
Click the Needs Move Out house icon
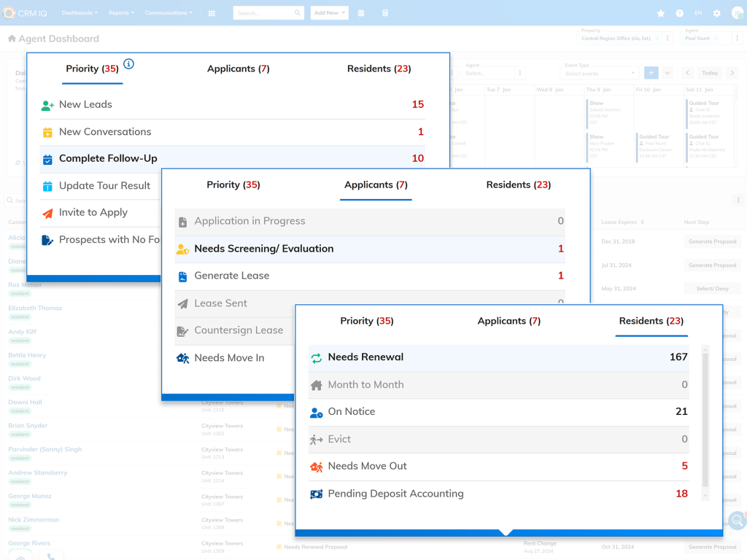point(317,467)
